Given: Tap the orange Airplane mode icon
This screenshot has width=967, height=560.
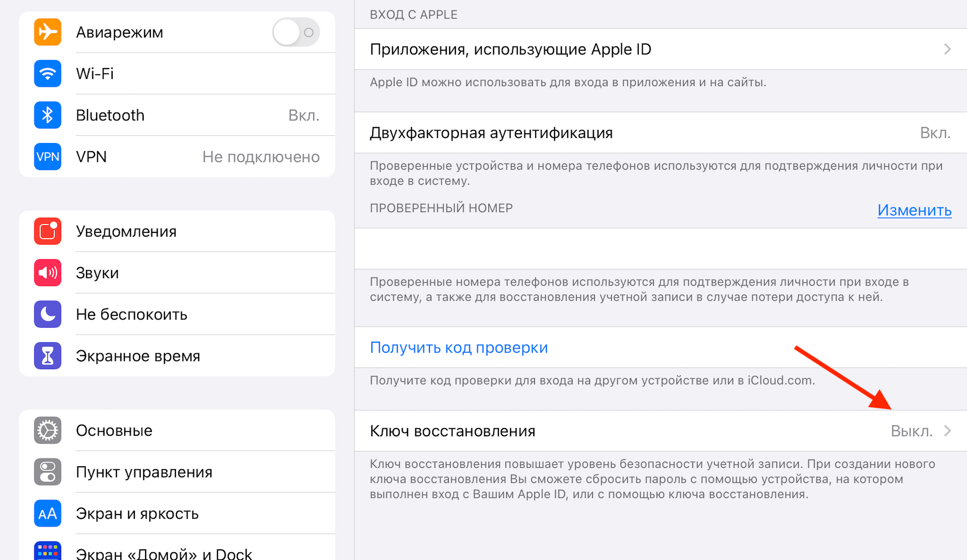Looking at the screenshot, I should pyautogui.click(x=47, y=32).
